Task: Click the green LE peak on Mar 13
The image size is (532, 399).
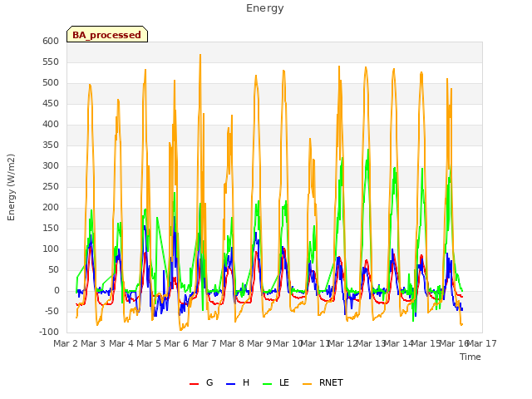Action: pos(368,150)
